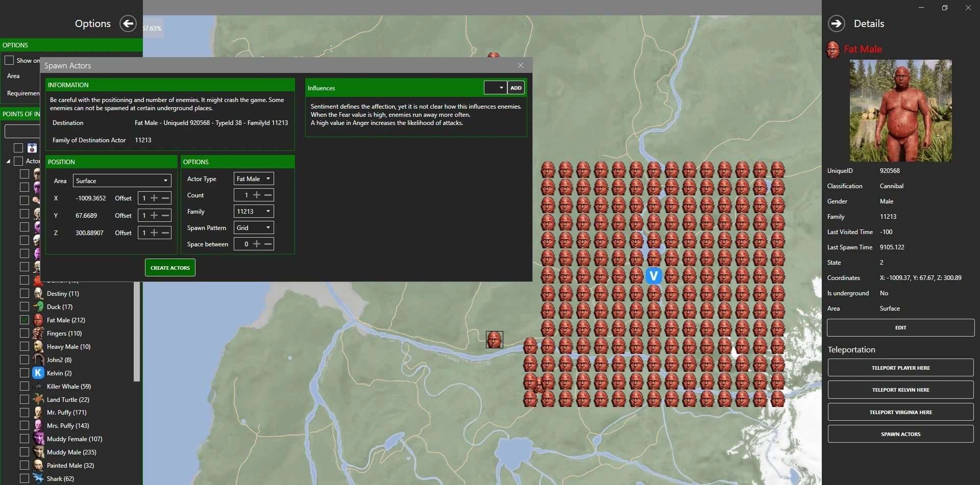Screen dimensions: 980x485
Task: Check the Shark (62) checkbox
Action: [x=24, y=478]
